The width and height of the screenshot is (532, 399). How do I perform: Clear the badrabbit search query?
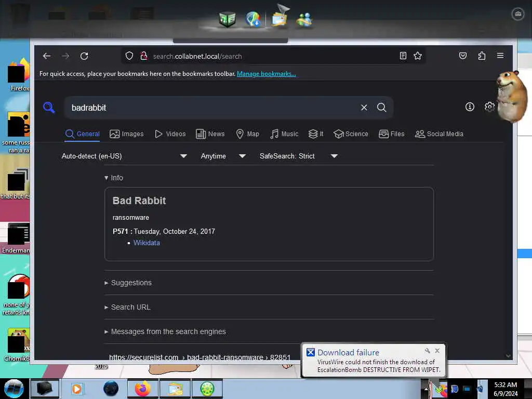coord(364,108)
